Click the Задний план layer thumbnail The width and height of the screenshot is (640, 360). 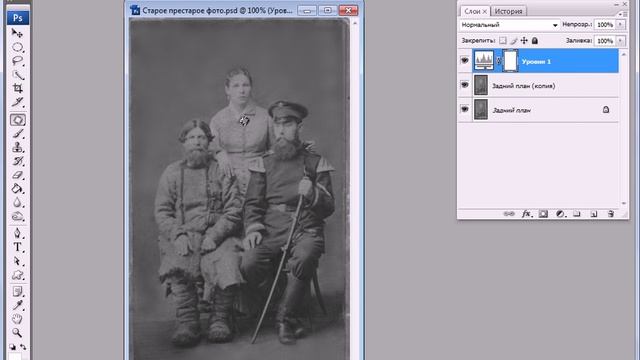pos(481,110)
